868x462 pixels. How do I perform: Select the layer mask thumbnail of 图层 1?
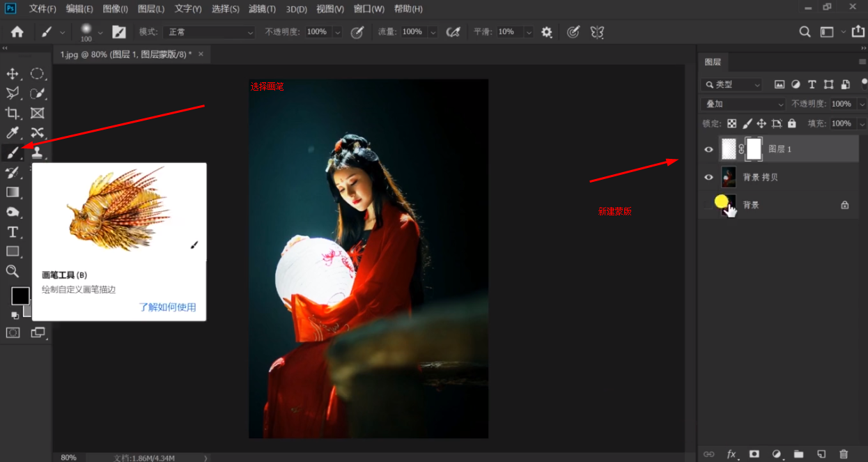point(753,148)
